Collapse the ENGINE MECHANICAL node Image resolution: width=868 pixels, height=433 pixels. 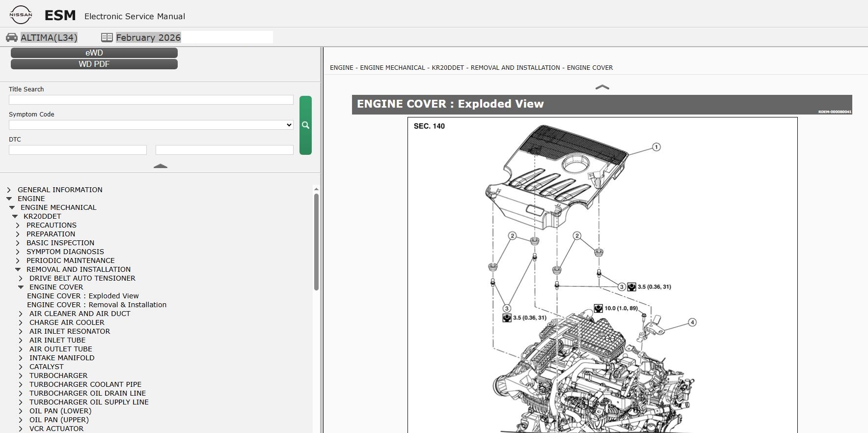pyautogui.click(x=12, y=207)
